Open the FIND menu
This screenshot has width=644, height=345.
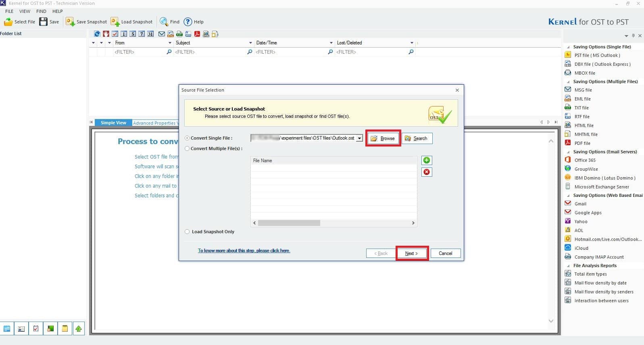coord(41,11)
